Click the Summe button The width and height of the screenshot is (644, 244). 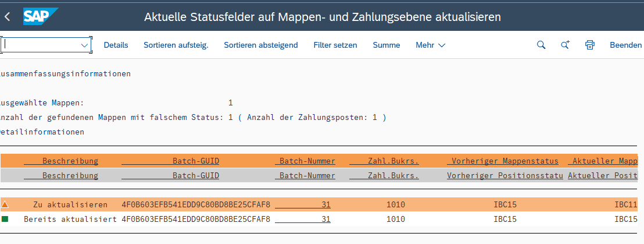[x=386, y=45]
